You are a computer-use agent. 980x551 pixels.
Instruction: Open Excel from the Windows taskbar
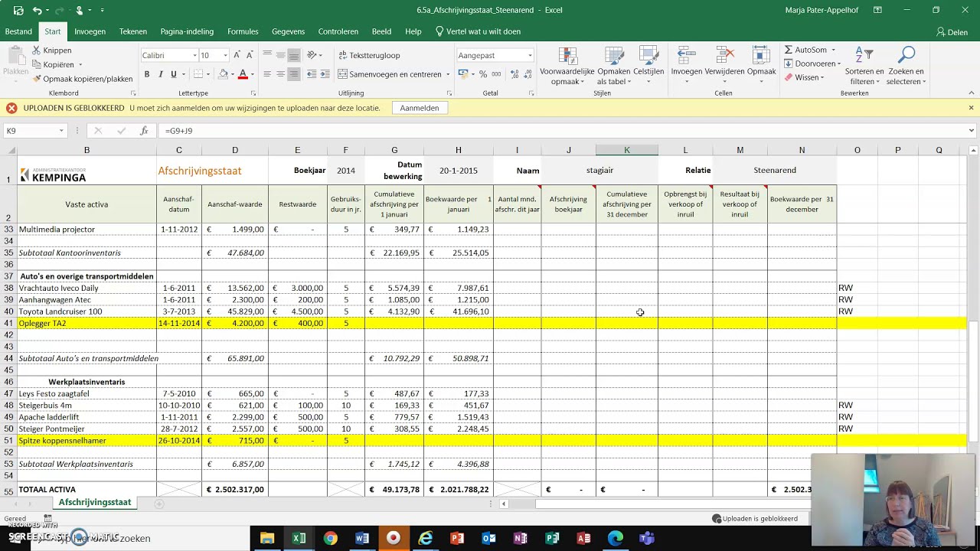(299, 538)
